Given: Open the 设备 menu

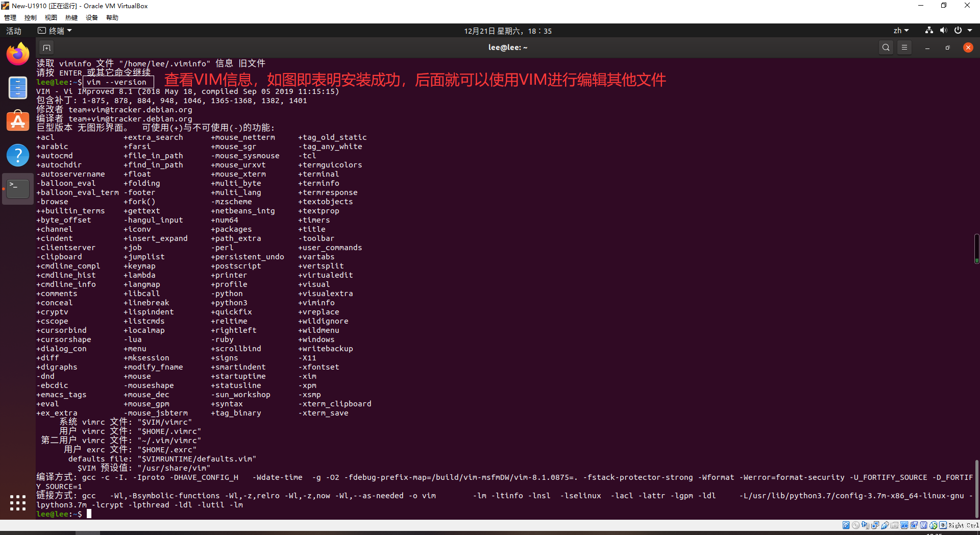Looking at the screenshot, I should coord(92,18).
